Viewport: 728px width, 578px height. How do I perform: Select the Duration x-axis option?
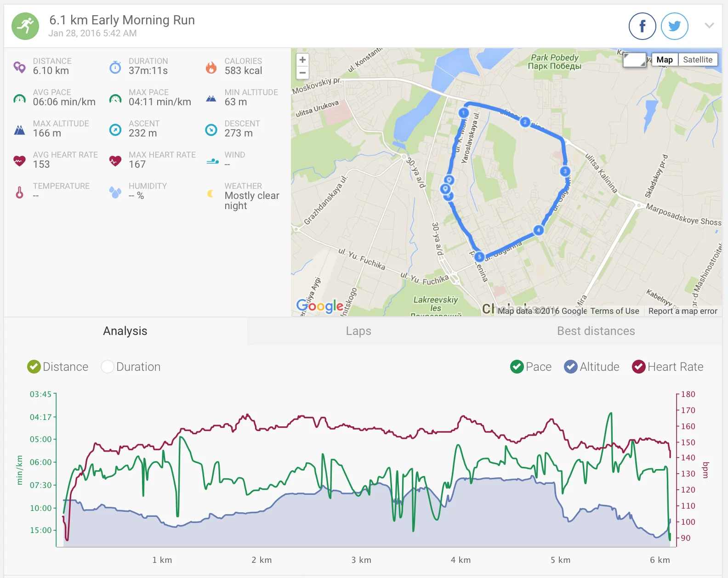point(108,367)
